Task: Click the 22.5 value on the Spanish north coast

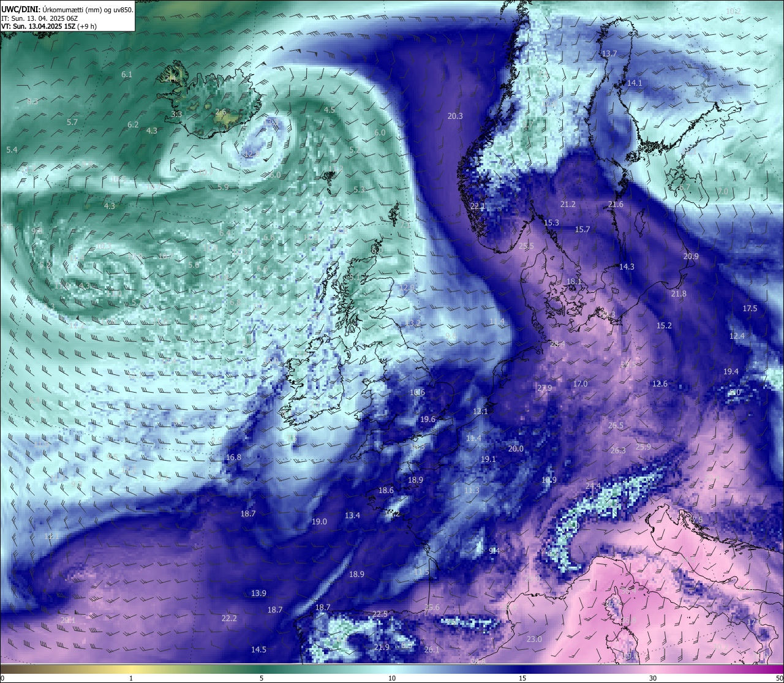Action: (x=380, y=614)
